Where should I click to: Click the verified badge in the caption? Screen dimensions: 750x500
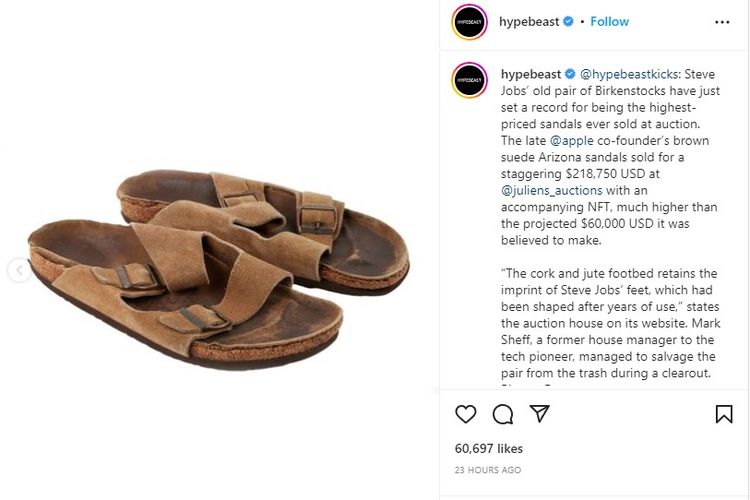[570, 74]
